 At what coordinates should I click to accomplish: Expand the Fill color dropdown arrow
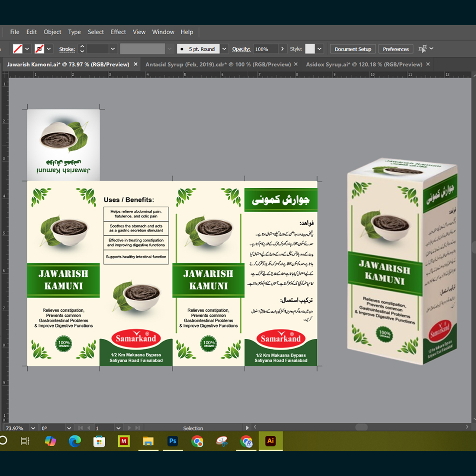[27, 49]
